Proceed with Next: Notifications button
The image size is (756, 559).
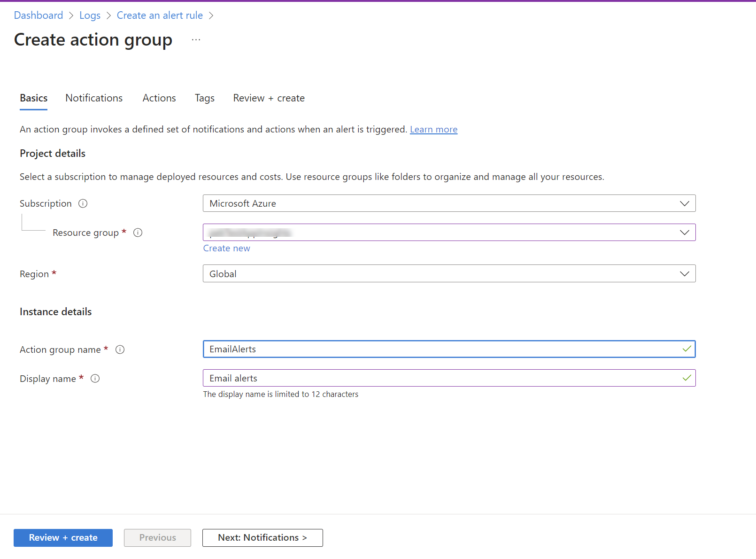262,538
